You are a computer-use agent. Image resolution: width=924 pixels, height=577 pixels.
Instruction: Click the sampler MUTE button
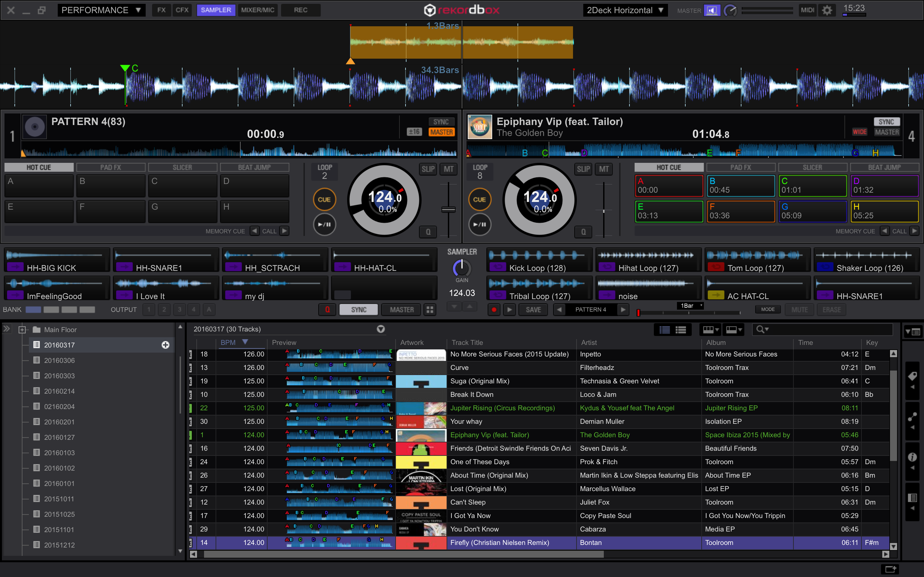coord(799,309)
